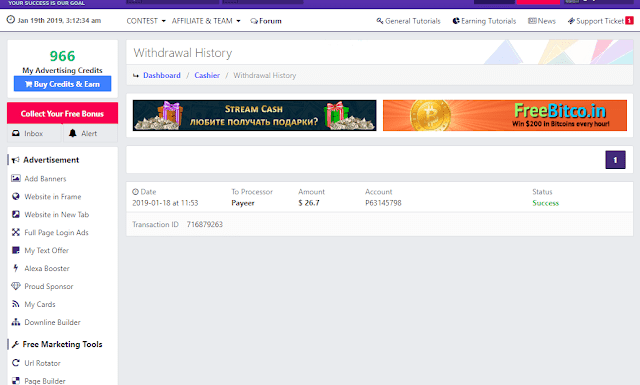Click the 966 advertising credits number
Screen dimensions: 640x385
pyautogui.click(x=62, y=56)
